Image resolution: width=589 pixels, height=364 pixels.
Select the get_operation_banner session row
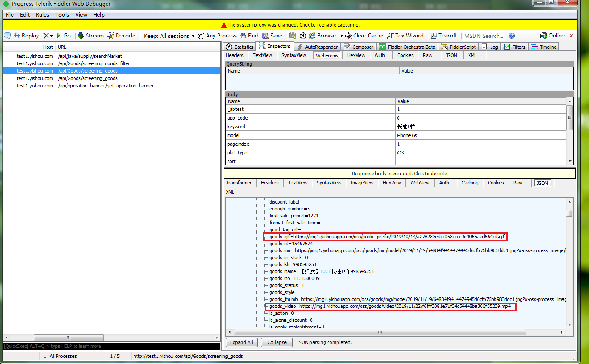(x=111, y=86)
